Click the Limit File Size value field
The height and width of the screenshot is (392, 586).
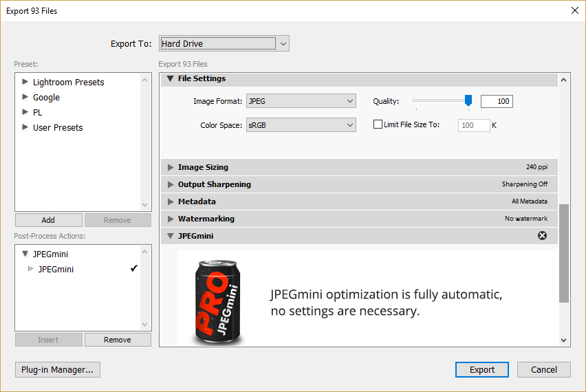click(x=474, y=125)
